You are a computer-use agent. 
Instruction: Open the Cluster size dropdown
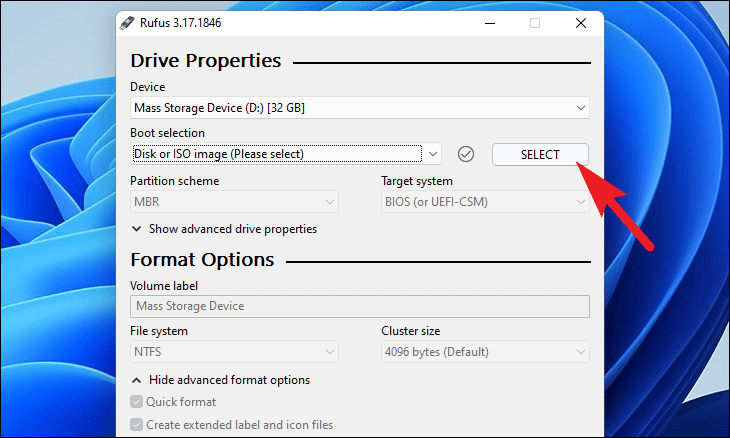point(485,352)
